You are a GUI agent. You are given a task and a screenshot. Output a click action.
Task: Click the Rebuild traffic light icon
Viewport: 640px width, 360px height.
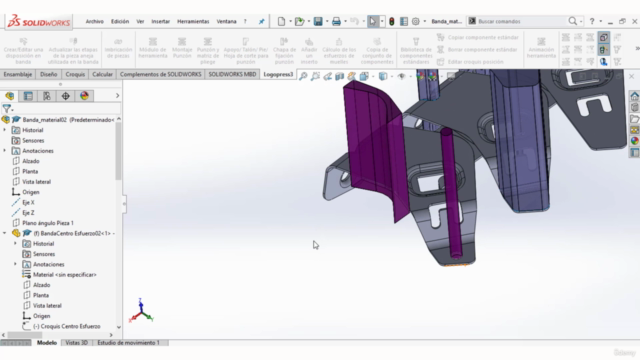(x=391, y=21)
